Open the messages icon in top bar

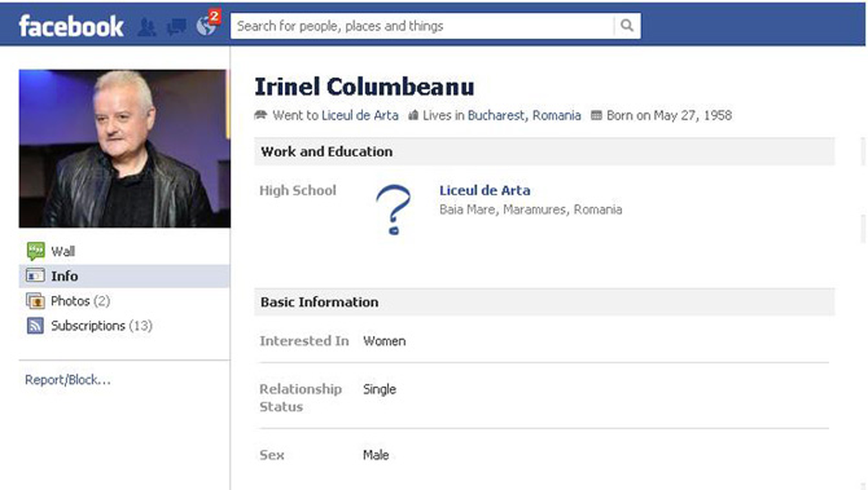[x=176, y=27]
